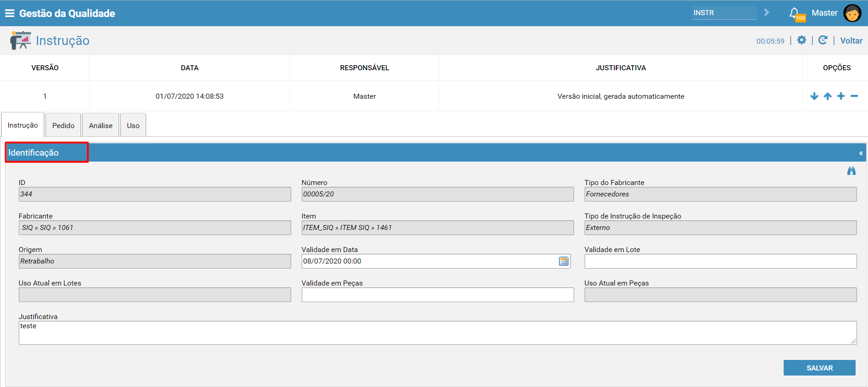This screenshot has width=868, height=387.
Task: Click the Fabricante field SIQ » SIQ » 1061
Action: [155, 228]
